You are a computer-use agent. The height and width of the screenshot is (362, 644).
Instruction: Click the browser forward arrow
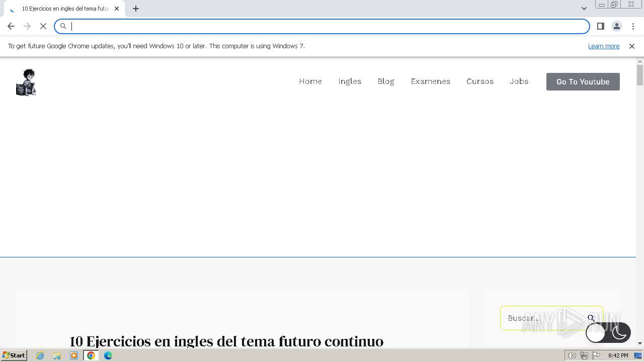click(x=27, y=26)
